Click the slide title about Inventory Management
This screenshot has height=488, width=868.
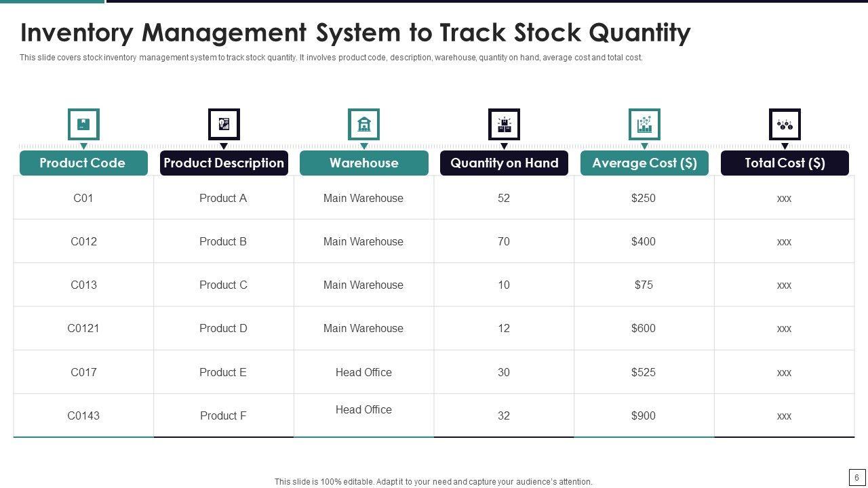[x=355, y=33]
